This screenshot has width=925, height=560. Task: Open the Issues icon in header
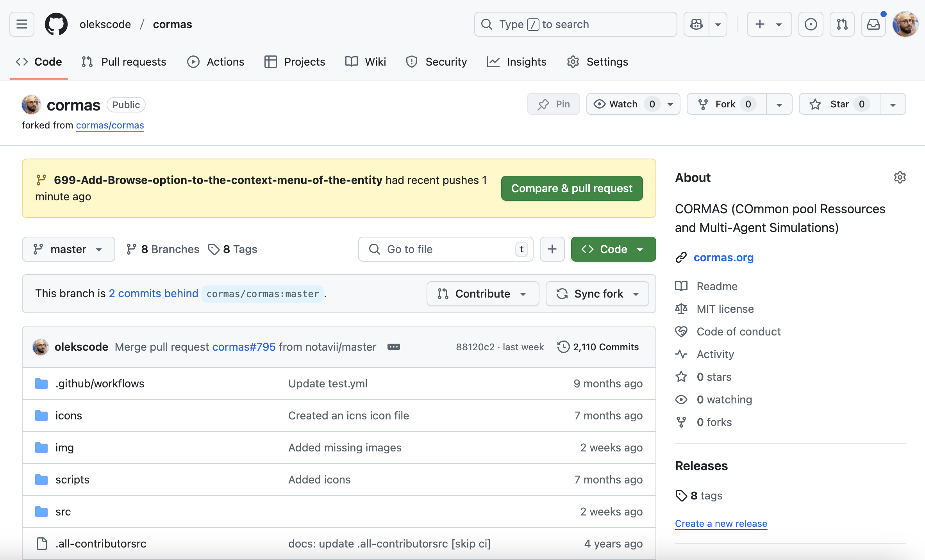811,24
